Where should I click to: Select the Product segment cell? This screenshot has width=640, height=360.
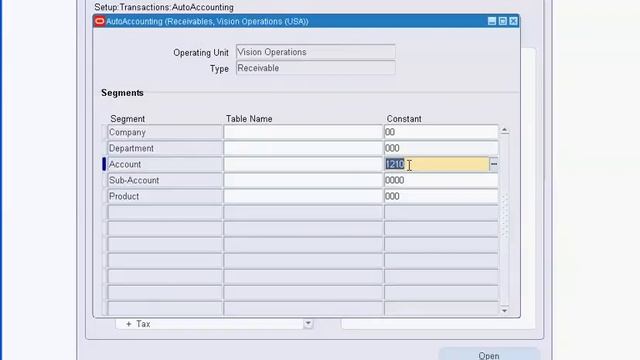[165, 196]
